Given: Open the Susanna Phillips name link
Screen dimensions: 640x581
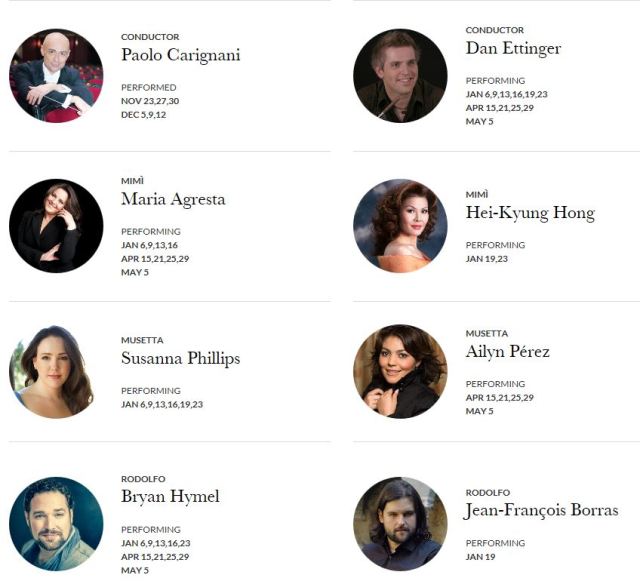Looking at the screenshot, I should pyautogui.click(x=180, y=358).
